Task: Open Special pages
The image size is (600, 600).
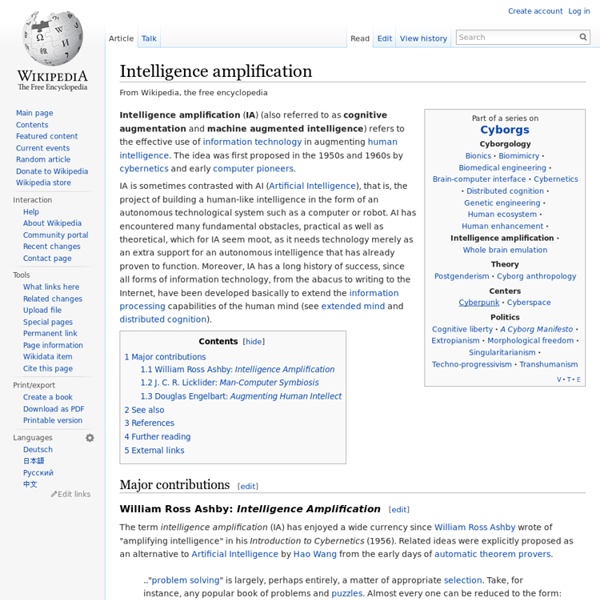Action: (48, 322)
